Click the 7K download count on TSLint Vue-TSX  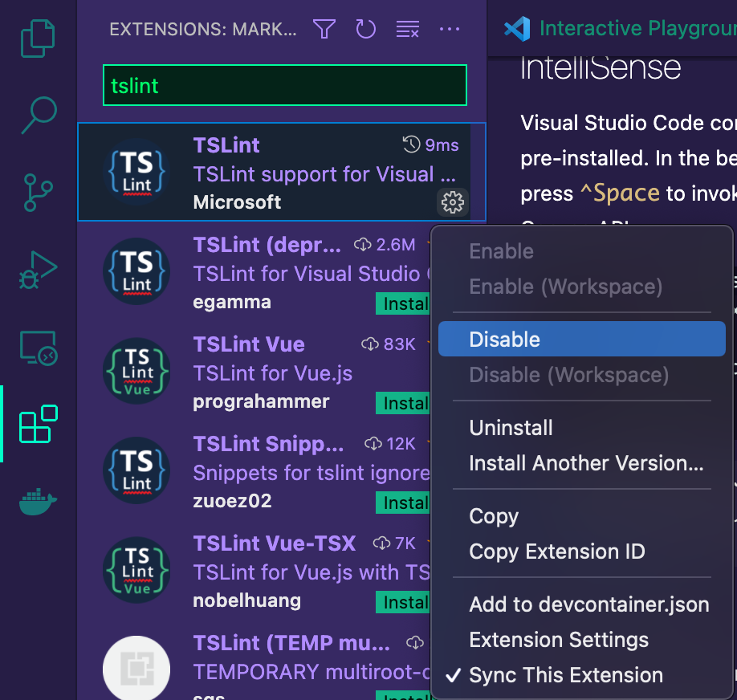point(394,543)
